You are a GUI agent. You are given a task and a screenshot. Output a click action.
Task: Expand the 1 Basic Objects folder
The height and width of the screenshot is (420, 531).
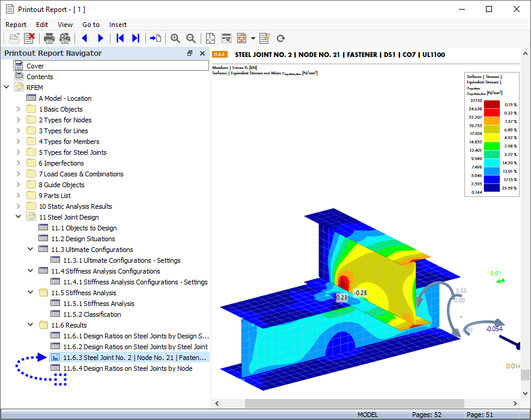pyautogui.click(x=19, y=109)
